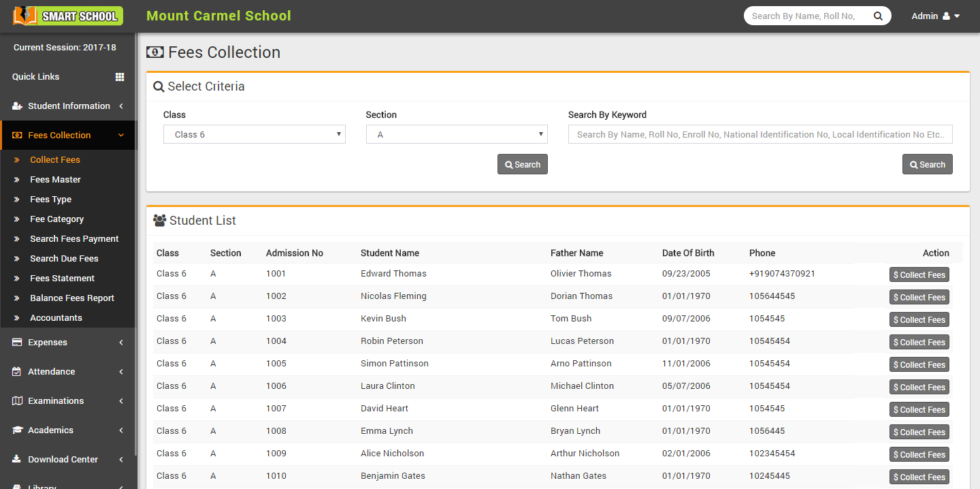Collect fees for Edward Thomas

click(x=919, y=275)
